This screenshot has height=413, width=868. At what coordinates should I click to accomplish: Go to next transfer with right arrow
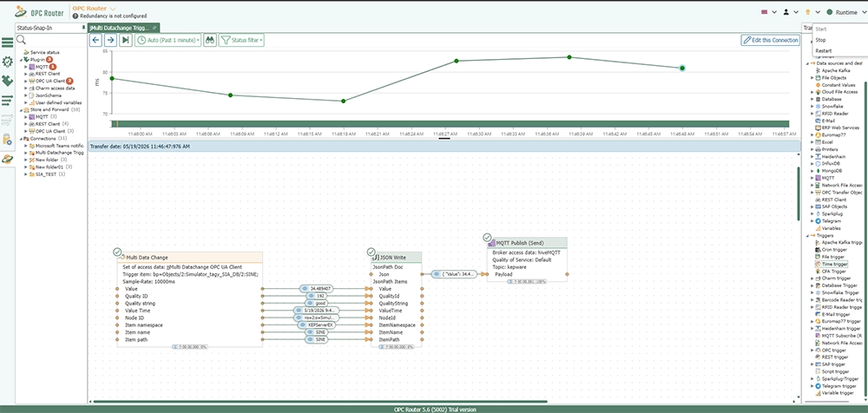click(111, 40)
